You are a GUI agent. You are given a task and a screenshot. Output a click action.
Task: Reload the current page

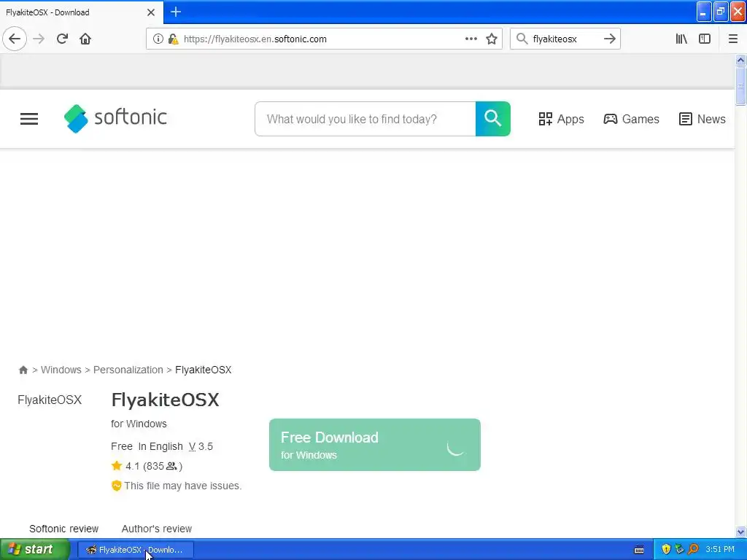(62, 39)
